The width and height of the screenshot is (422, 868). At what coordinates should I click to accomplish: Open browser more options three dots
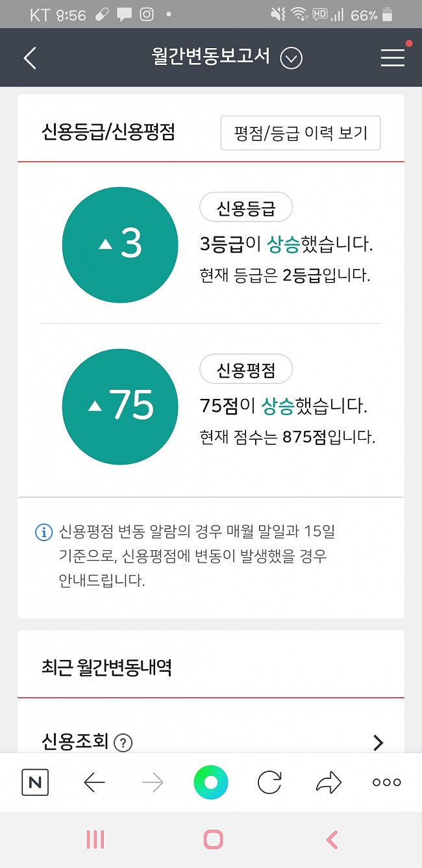coord(386,782)
